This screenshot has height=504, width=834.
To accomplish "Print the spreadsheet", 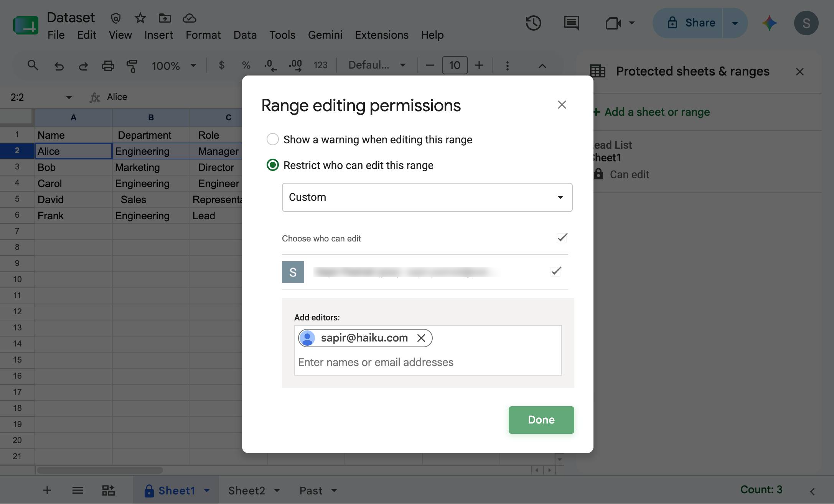I will (108, 66).
